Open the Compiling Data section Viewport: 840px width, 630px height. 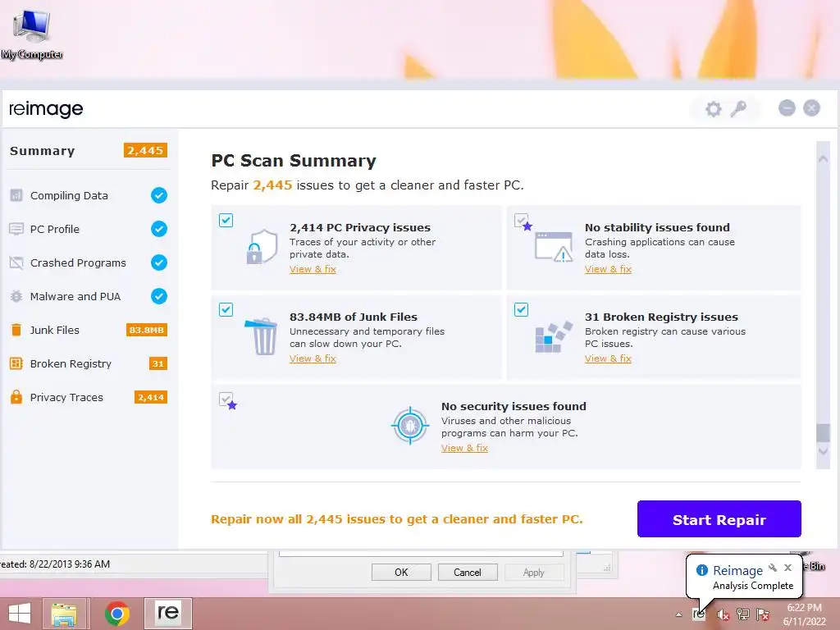tap(89, 195)
